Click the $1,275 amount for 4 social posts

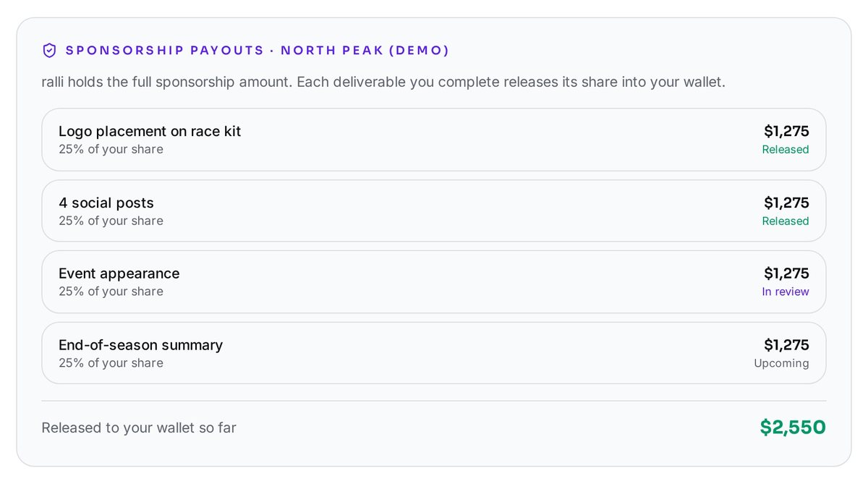pyautogui.click(x=786, y=203)
